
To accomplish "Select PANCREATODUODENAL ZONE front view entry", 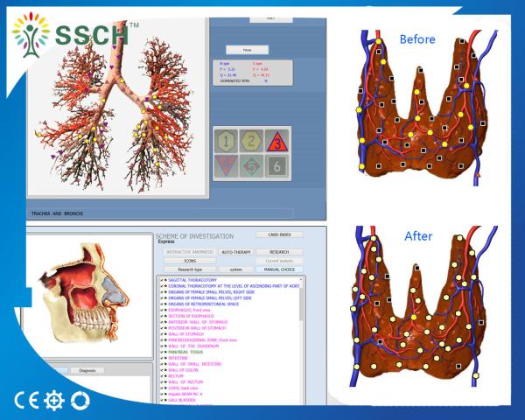I will click(x=202, y=340).
